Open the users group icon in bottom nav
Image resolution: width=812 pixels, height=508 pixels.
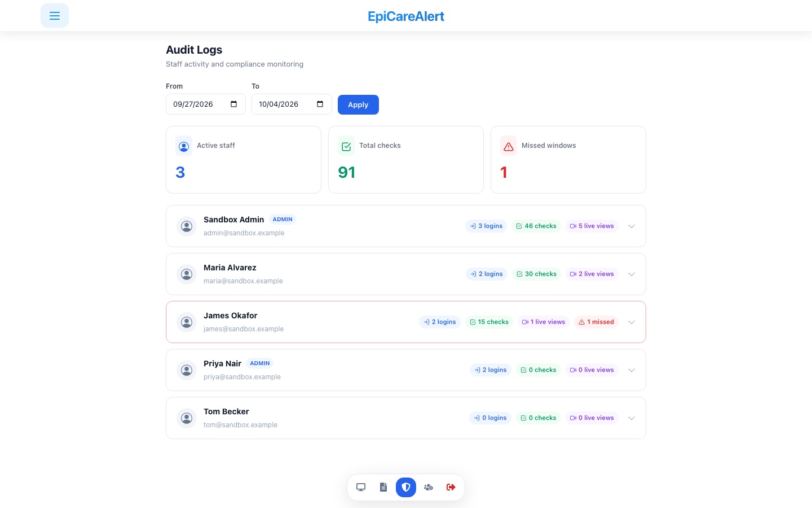(x=429, y=487)
